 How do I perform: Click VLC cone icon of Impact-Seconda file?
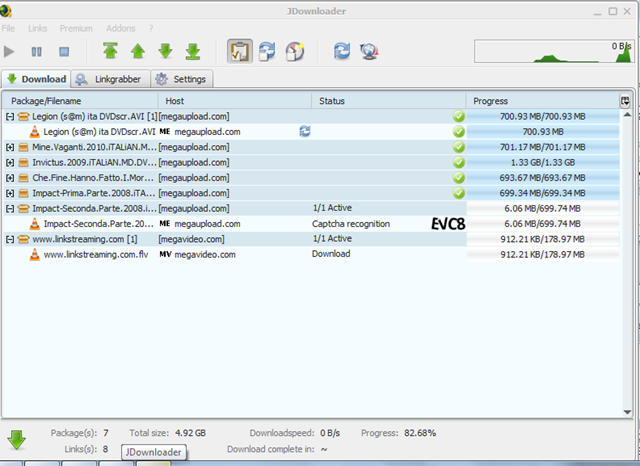(35, 224)
